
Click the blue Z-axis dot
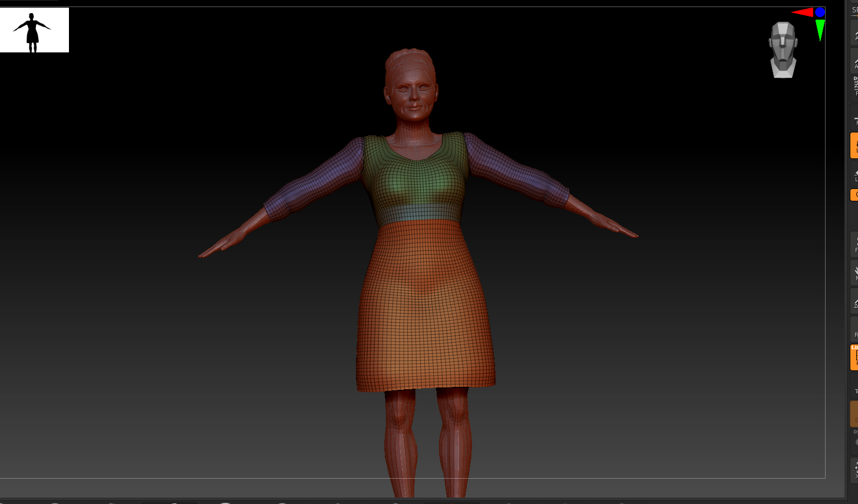tap(820, 12)
